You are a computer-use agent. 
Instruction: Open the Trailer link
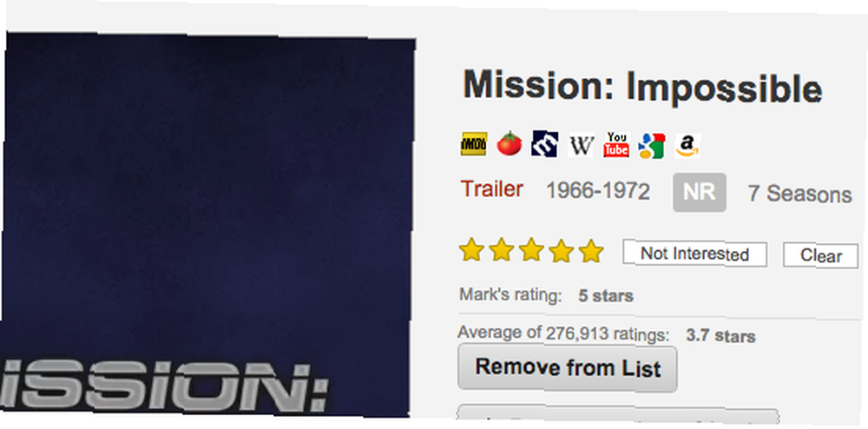click(x=491, y=189)
